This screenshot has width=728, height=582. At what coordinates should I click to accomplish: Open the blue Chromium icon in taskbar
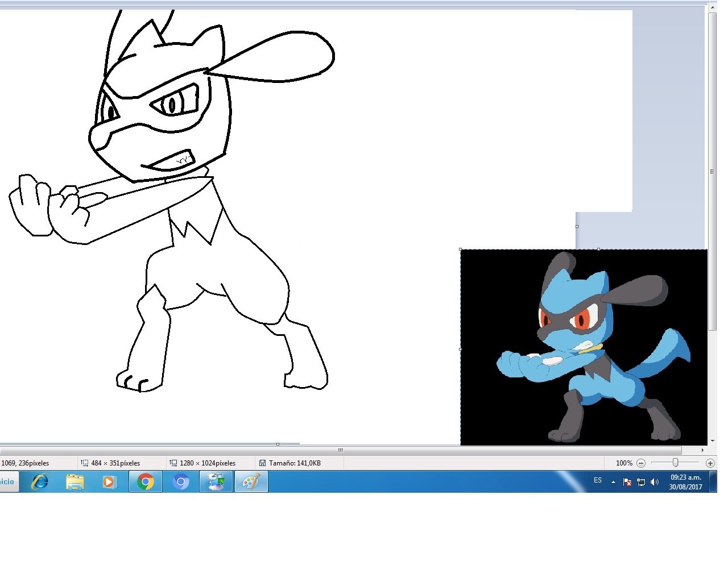pyautogui.click(x=181, y=482)
